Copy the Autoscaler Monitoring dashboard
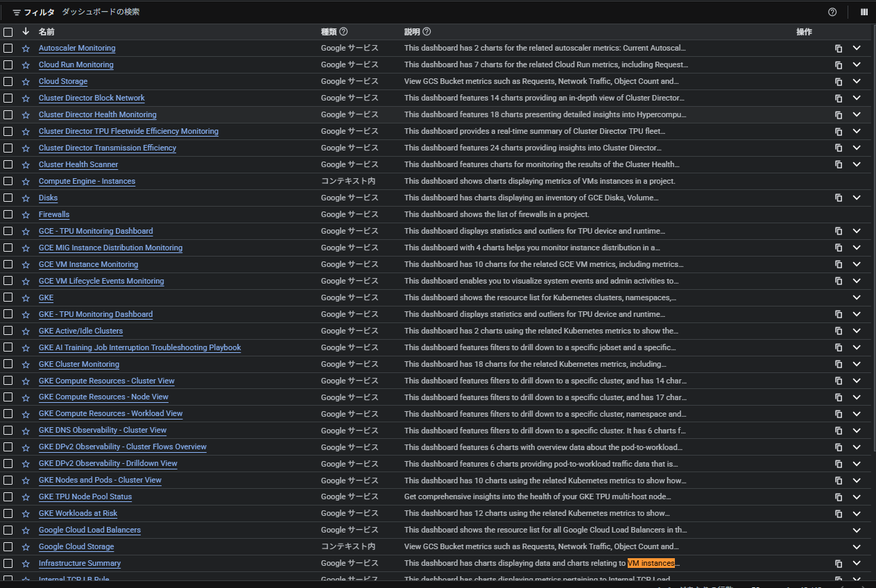Image resolution: width=876 pixels, height=588 pixels. 839,49
